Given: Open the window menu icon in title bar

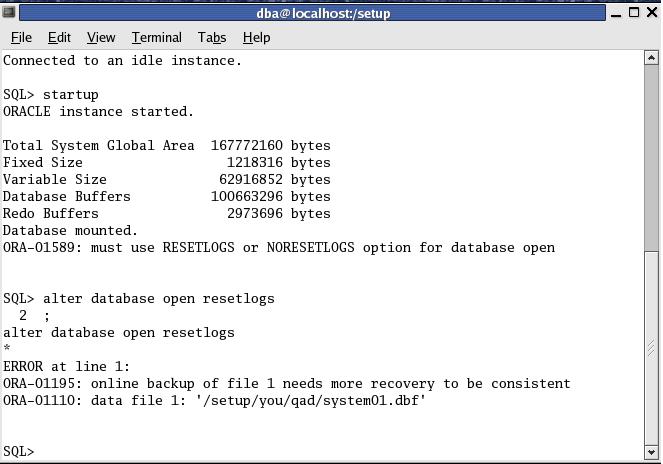Looking at the screenshot, I should [x=9, y=13].
